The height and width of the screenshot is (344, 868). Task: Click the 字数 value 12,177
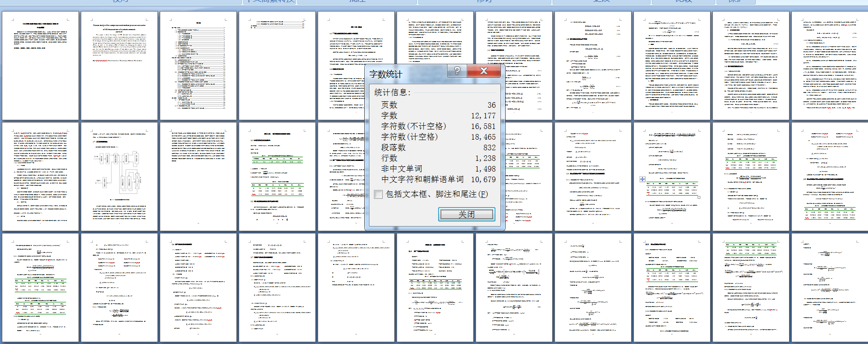click(x=483, y=116)
